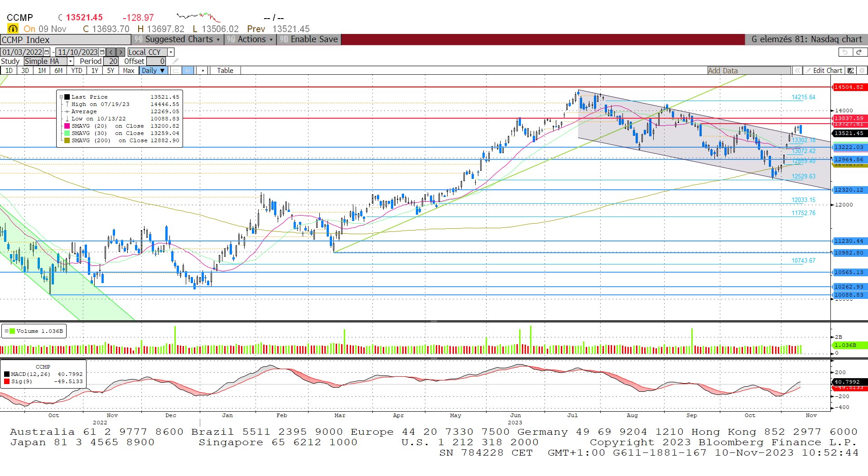The width and height of the screenshot is (868, 476).
Task: Click the Last Price black color swatch
Action: [67, 97]
